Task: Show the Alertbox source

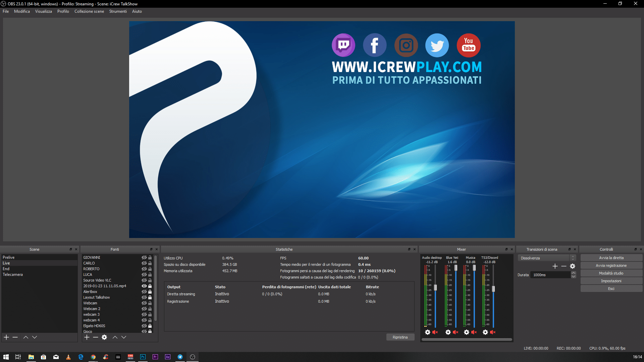Action: point(144,292)
